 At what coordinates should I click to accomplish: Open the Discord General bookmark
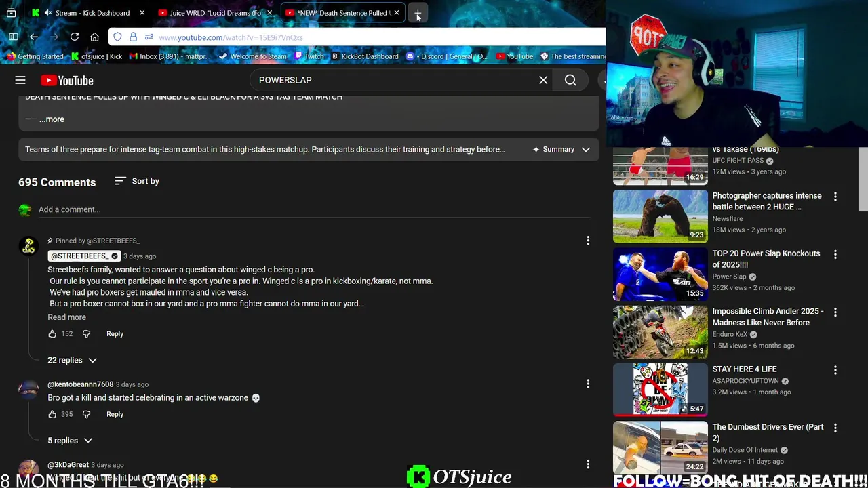point(447,56)
